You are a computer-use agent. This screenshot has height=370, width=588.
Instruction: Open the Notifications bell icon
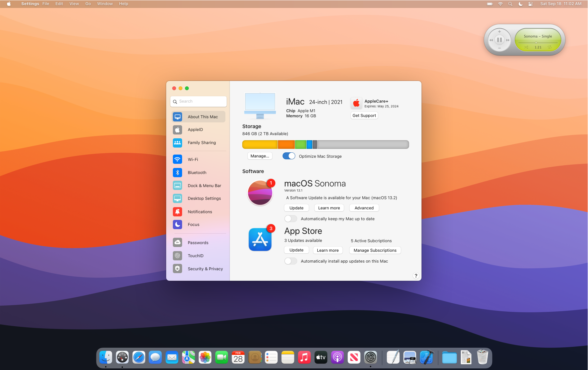177,212
